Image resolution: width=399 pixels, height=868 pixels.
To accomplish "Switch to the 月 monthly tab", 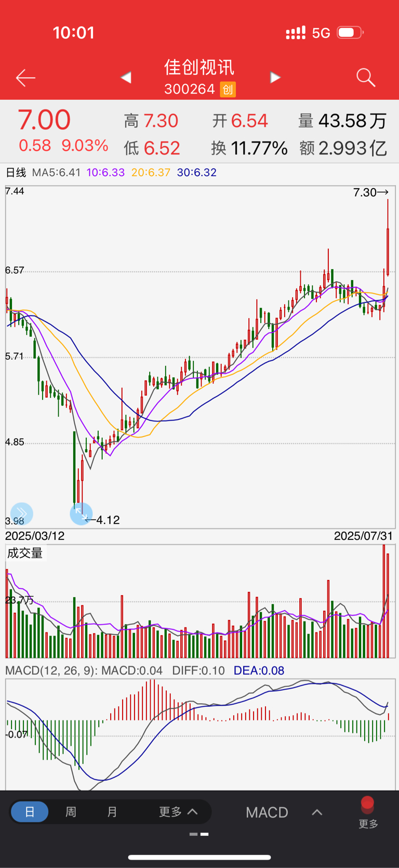I will [x=112, y=812].
